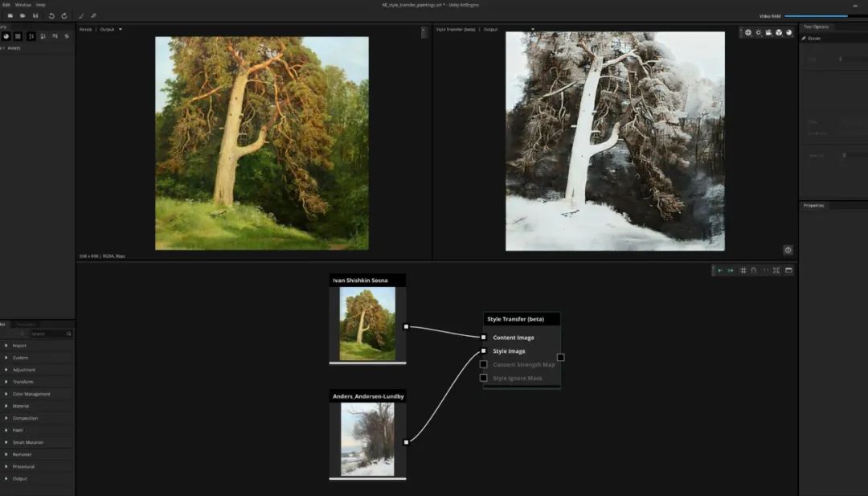The image size is (868, 496).
Task: Select the brush tool in top toolbar
Action: [x=81, y=15]
